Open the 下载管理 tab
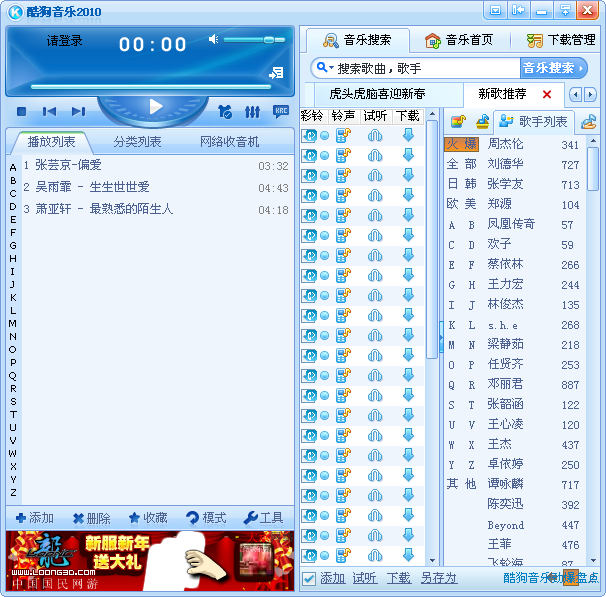Screen dimensions: 606x597 click(x=561, y=40)
